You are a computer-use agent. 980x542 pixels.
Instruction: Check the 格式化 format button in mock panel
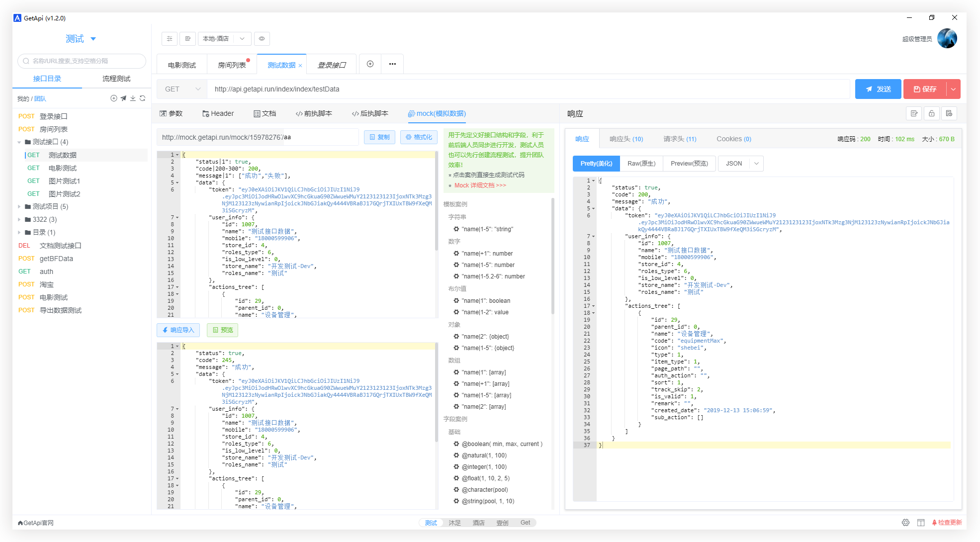point(419,137)
